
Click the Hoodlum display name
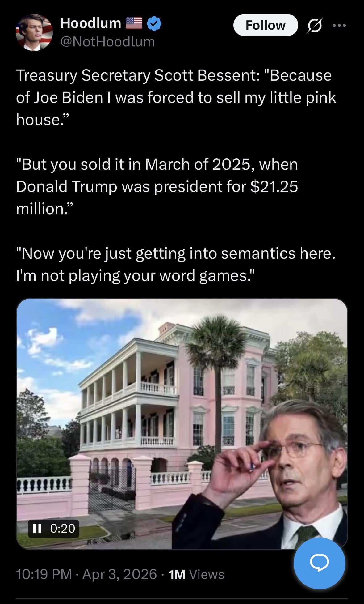tap(91, 23)
